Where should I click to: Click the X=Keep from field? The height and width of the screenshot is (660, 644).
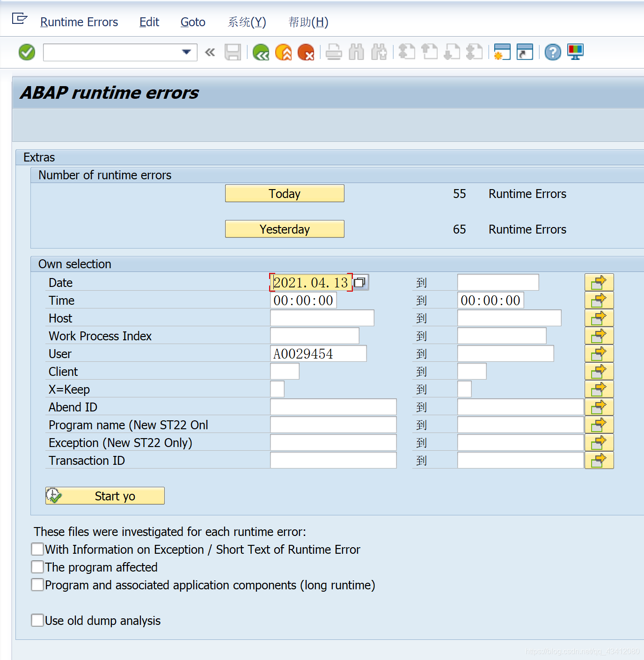(277, 389)
